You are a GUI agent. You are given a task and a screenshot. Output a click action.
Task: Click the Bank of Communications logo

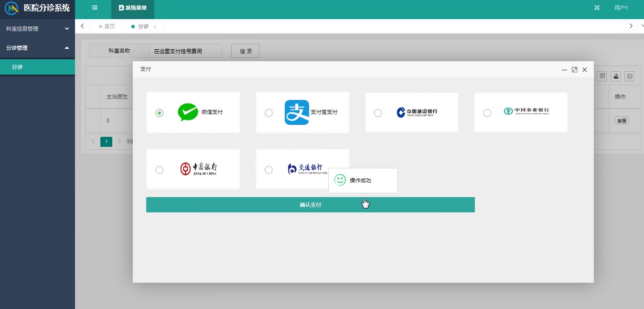point(308,168)
